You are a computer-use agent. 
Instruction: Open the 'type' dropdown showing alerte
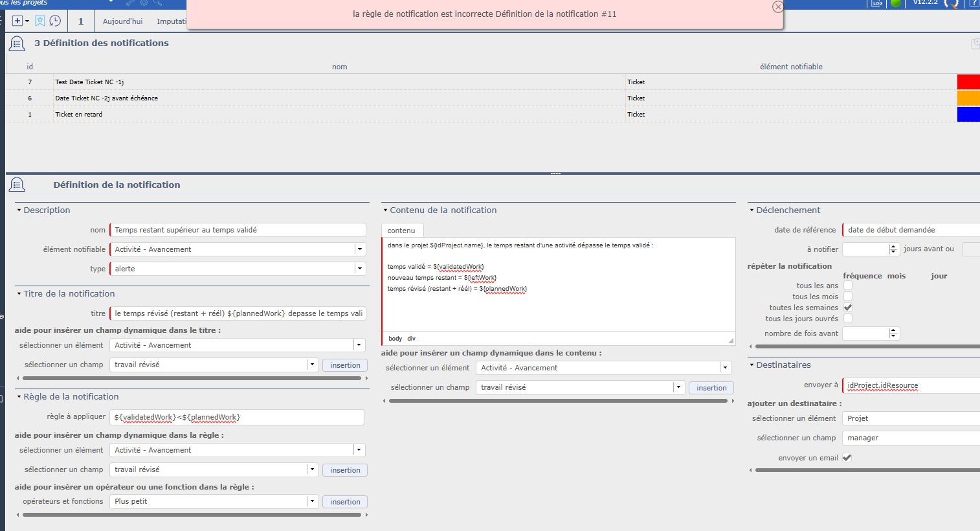coord(359,269)
